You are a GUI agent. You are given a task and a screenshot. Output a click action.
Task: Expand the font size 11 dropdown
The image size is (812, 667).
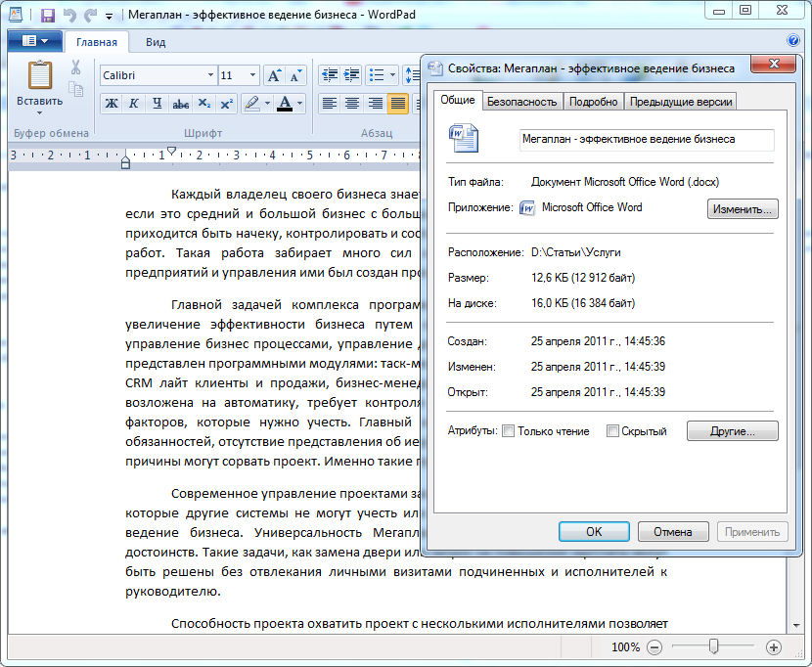(x=252, y=75)
